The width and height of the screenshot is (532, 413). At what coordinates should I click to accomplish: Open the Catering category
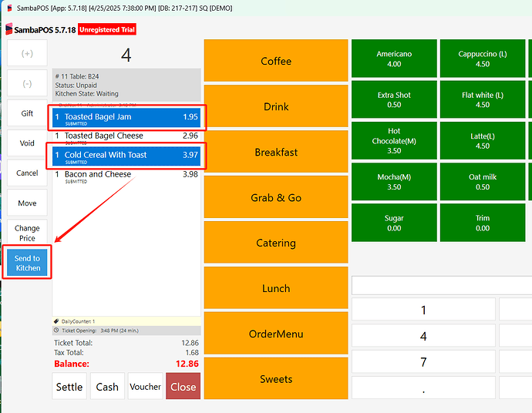coord(276,243)
